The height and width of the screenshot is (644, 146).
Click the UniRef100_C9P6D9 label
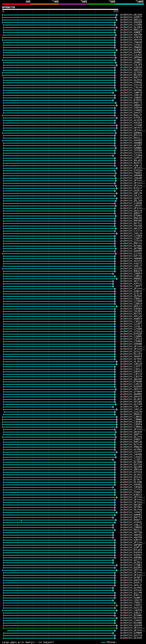pyautogui.click(x=131, y=487)
